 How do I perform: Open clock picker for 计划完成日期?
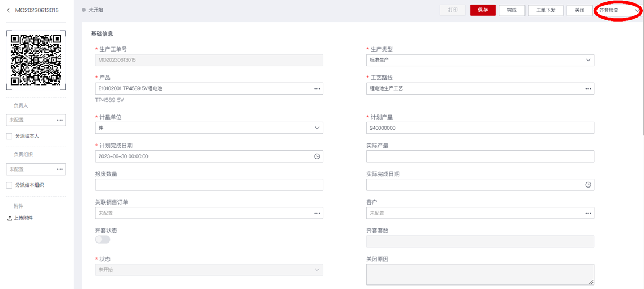coord(317,156)
